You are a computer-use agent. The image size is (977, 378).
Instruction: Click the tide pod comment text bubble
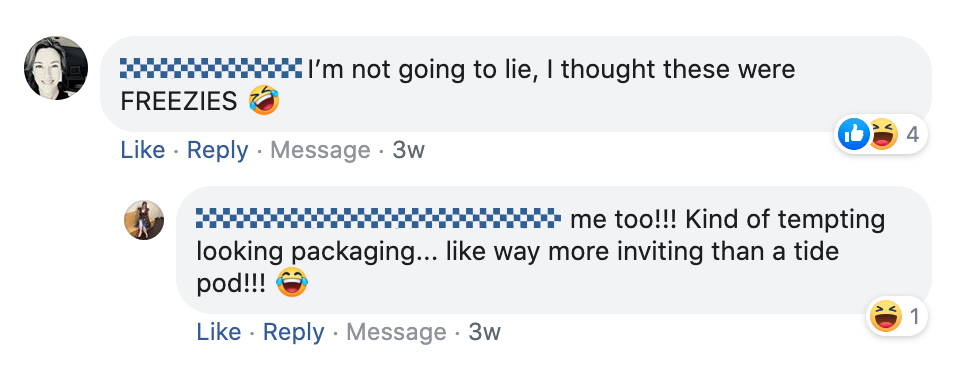click(x=554, y=250)
